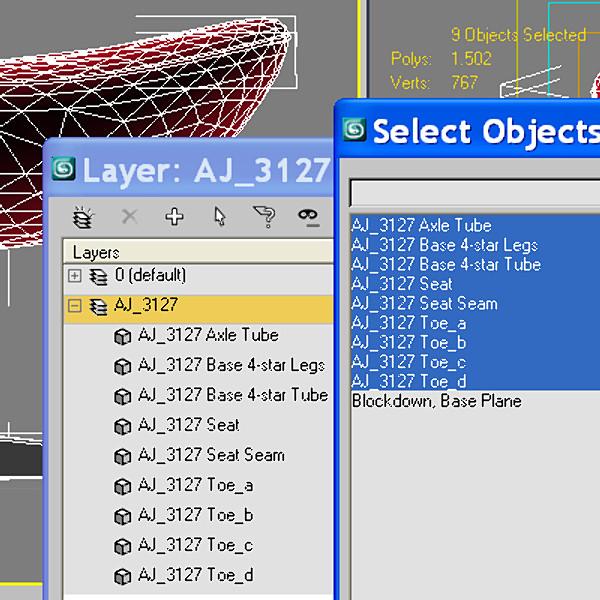Select the AJ_3127 layer row
This screenshot has width=600, height=600.
point(198,308)
